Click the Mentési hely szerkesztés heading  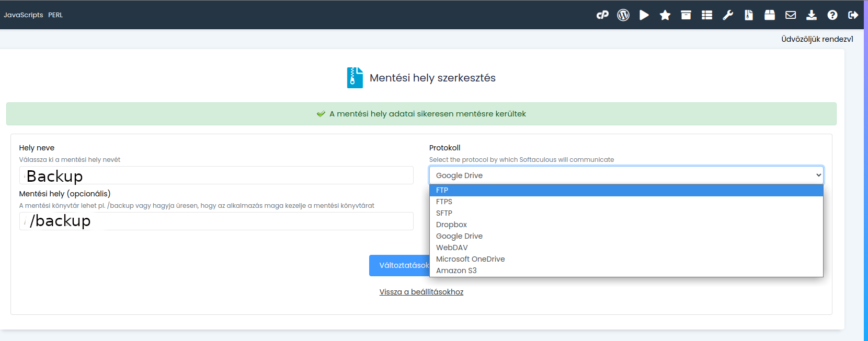coord(432,78)
